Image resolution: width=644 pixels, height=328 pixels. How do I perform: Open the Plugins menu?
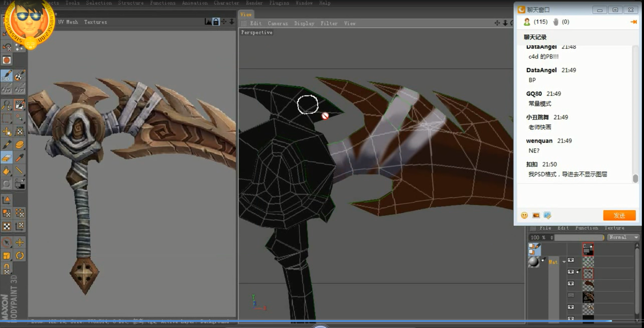(279, 3)
